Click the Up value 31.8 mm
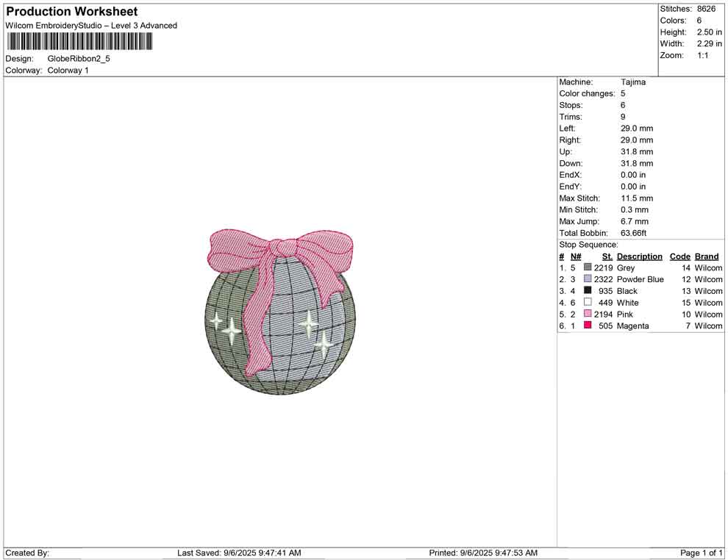This screenshot has width=728, height=560. [637, 151]
